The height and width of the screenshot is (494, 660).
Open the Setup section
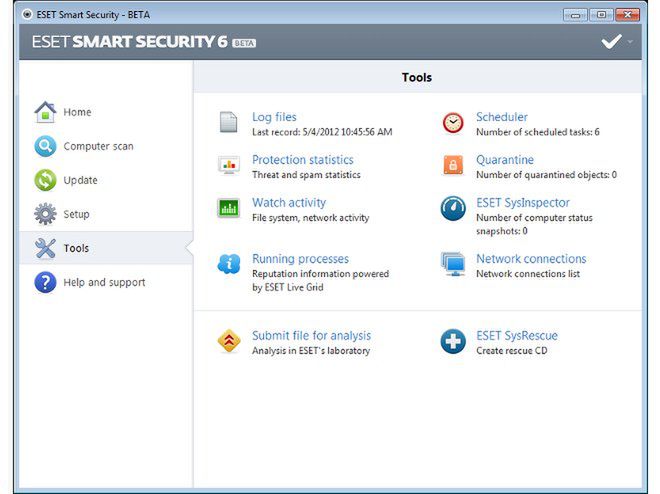76,214
